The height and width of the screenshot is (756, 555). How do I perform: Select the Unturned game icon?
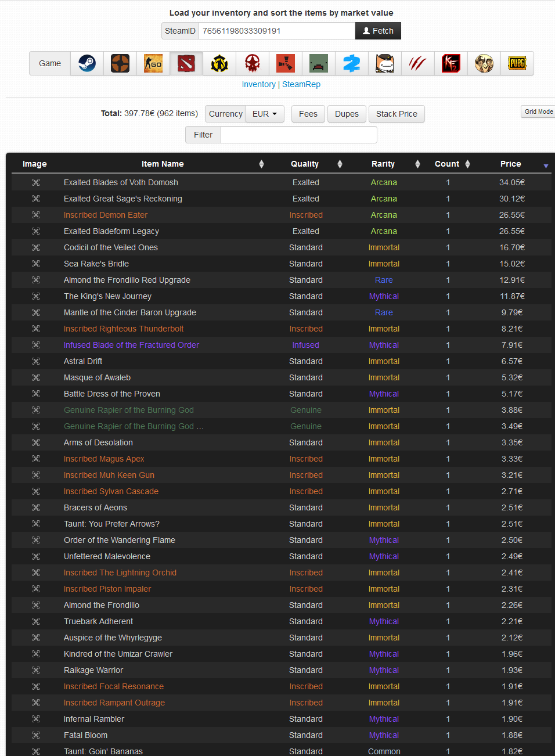[318, 63]
